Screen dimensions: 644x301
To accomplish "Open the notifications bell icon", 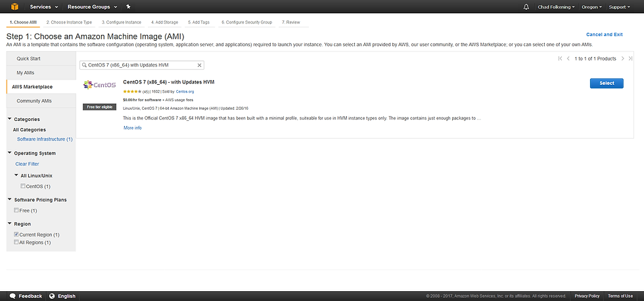I will (526, 7).
